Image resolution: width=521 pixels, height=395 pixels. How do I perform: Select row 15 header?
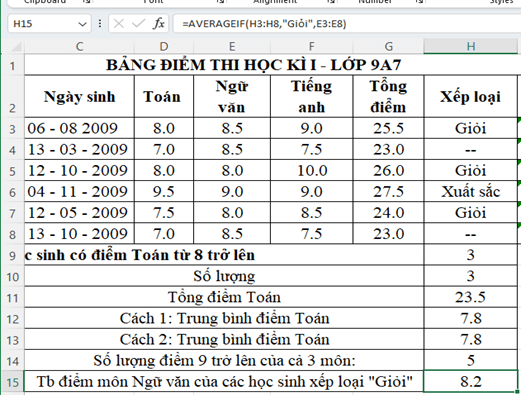pyautogui.click(x=12, y=382)
